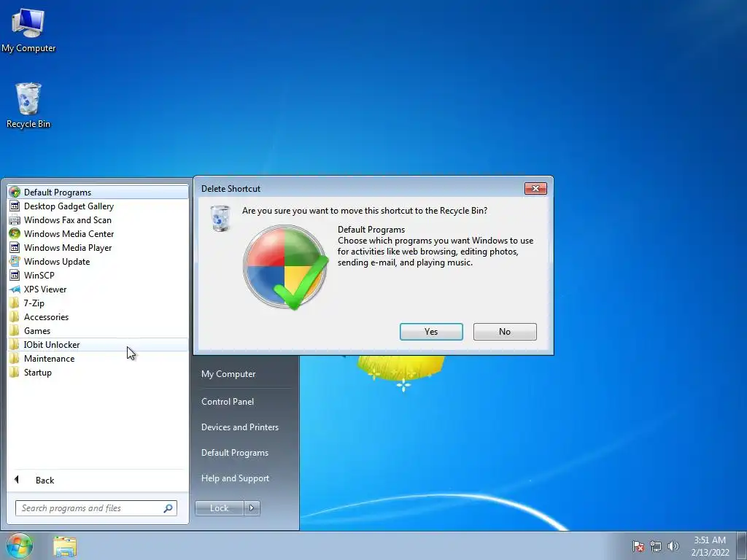747x560 pixels.
Task: Open Help and Support from the Start menu
Action: pyautogui.click(x=235, y=478)
